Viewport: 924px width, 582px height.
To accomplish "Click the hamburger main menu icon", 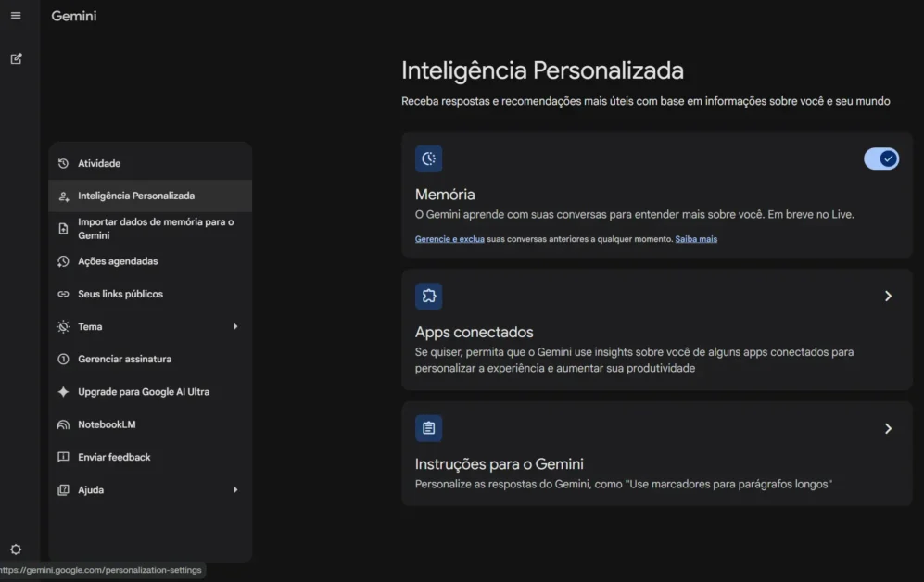I will [16, 16].
